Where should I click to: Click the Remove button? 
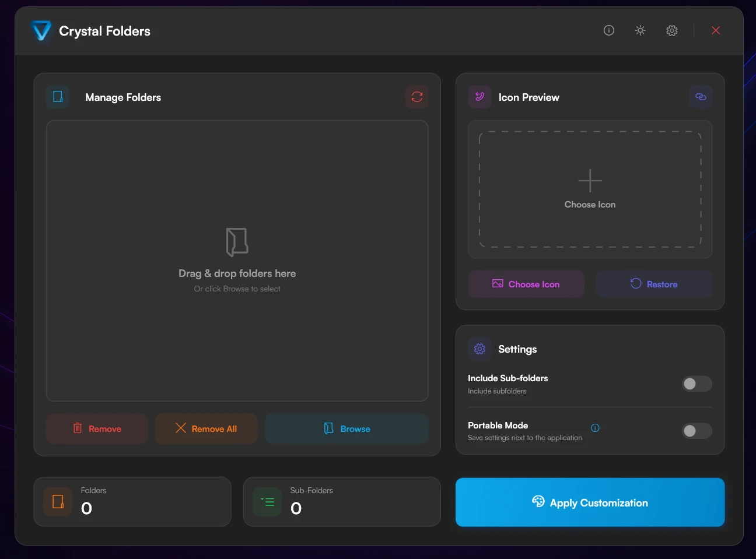pyautogui.click(x=97, y=428)
